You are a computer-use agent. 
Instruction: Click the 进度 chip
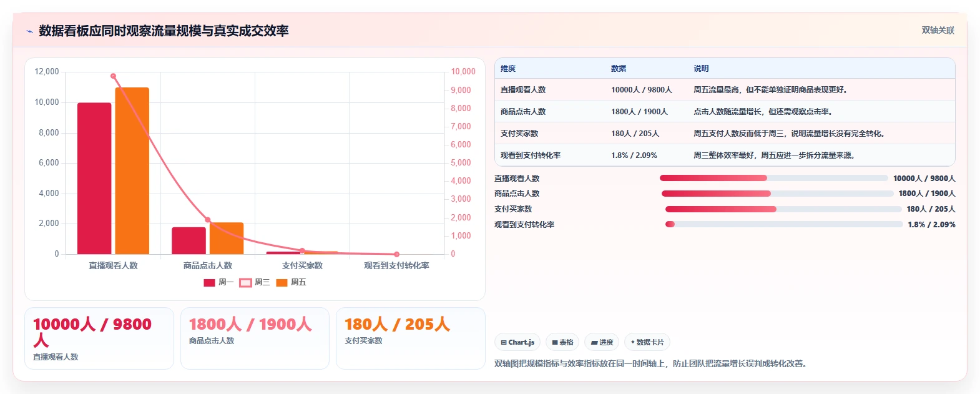click(x=602, y=342)
